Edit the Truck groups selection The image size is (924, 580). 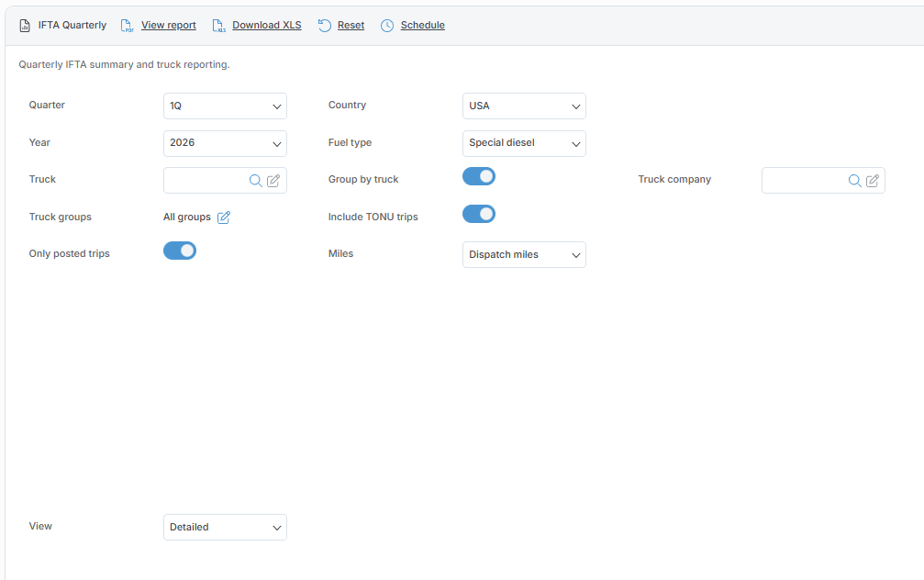tap(224, 217)
